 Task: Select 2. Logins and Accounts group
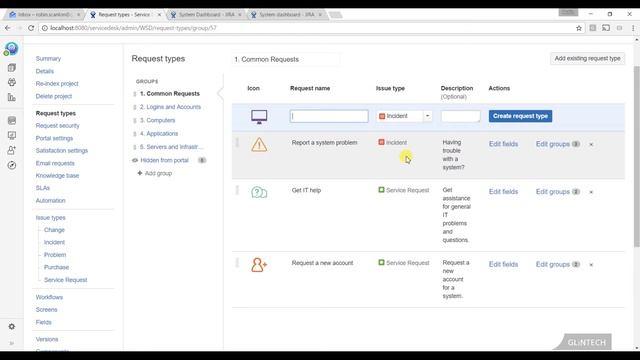point(170,107)
